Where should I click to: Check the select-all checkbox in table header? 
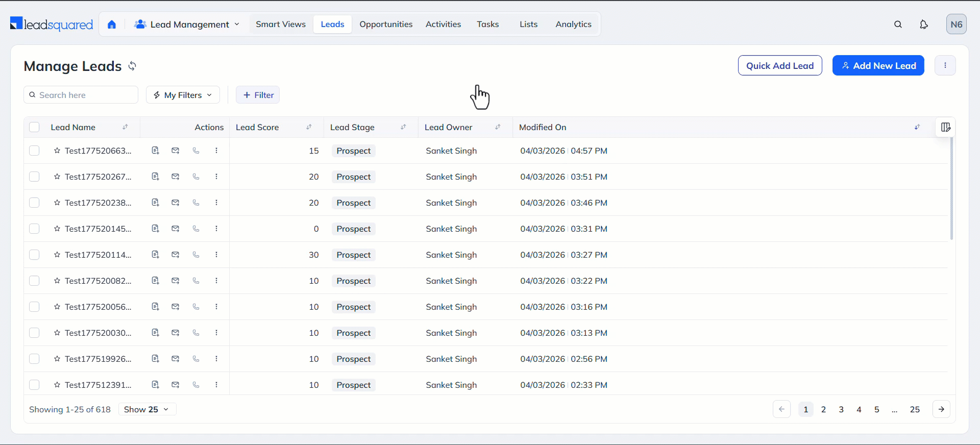(x=34, y=127)
